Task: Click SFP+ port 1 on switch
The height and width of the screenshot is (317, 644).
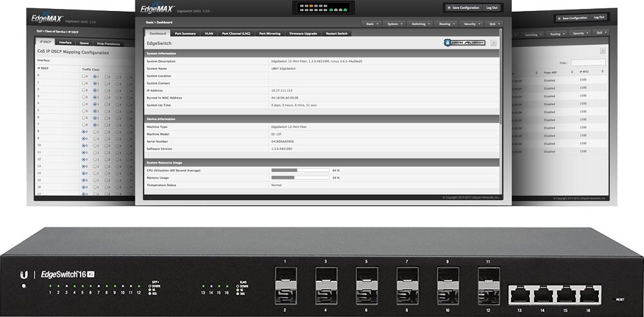Action: point(285,273)
